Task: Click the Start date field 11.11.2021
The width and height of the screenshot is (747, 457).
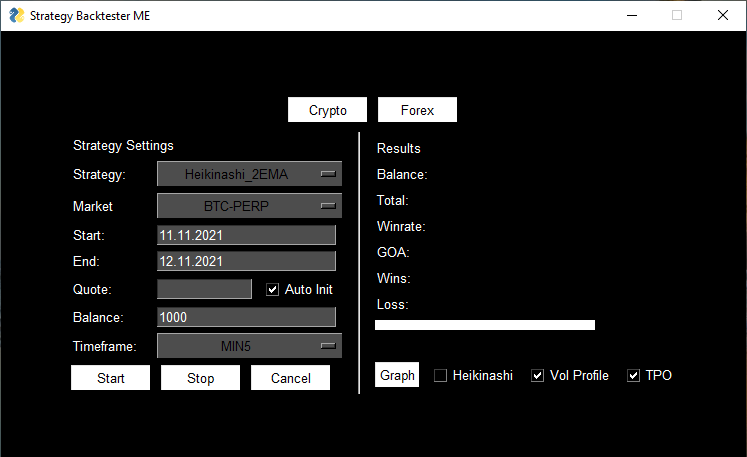Action: [x=246, y=235]
